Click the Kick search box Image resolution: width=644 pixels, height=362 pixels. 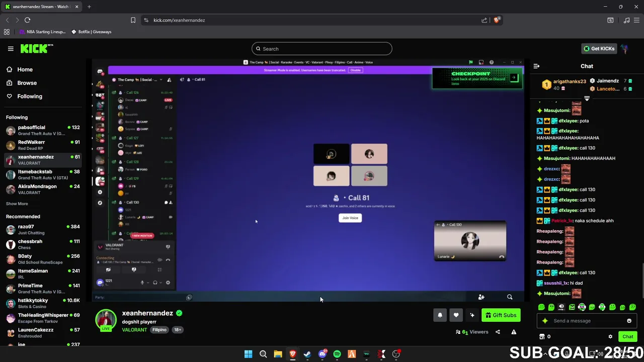322,49
